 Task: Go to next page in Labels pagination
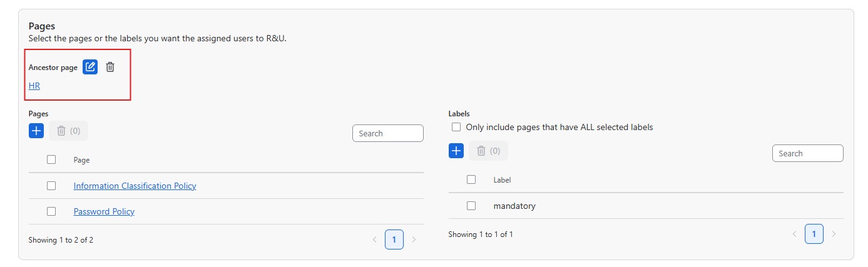point(834,234)
